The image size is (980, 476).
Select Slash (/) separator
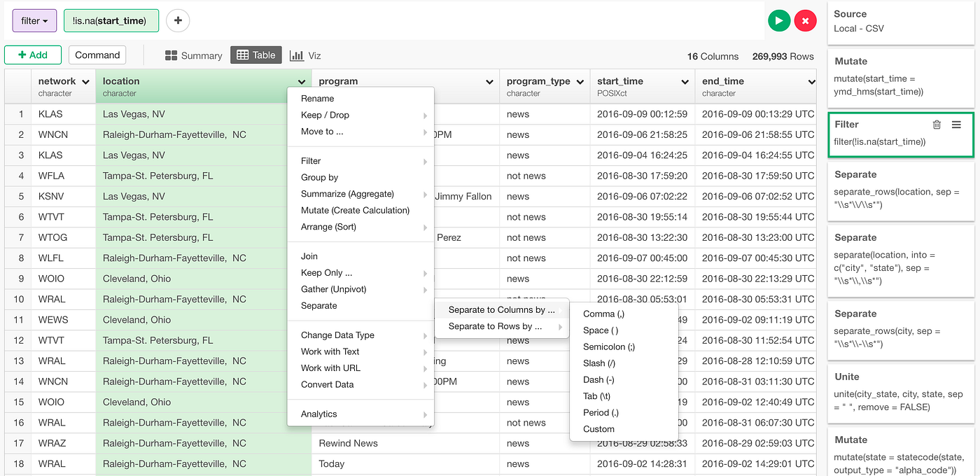pyautogui.click(x=624, y=363)
